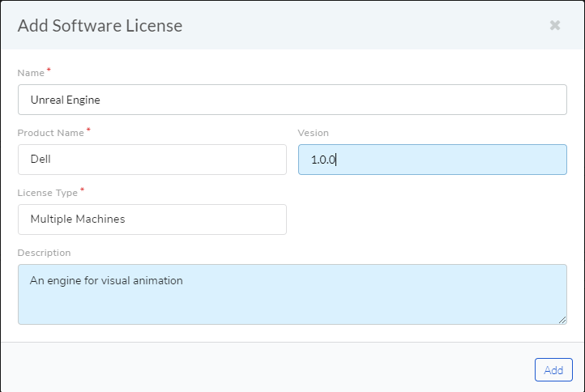Viewport: 585px width, 392px height.
Task: Click the Description text area
Action: click(x=292, y=294)
